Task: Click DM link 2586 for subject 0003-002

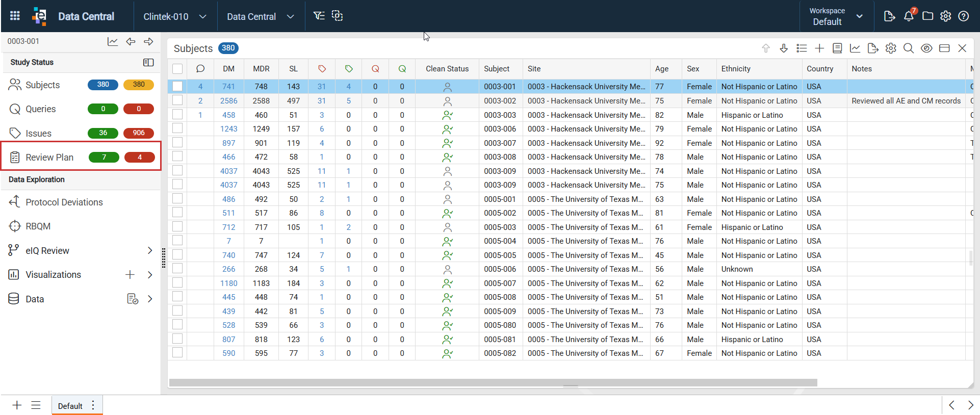Action: pyautogui.click(x=228, y=101)
